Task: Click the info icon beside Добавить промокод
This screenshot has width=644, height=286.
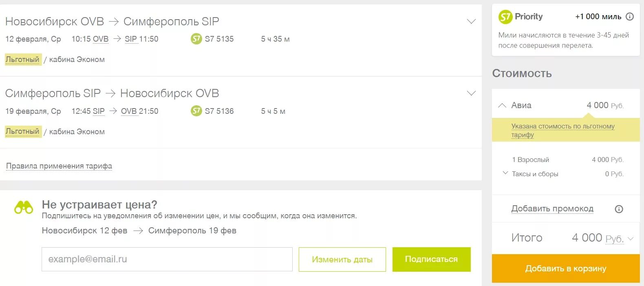Action: click(x=619, y=209)
